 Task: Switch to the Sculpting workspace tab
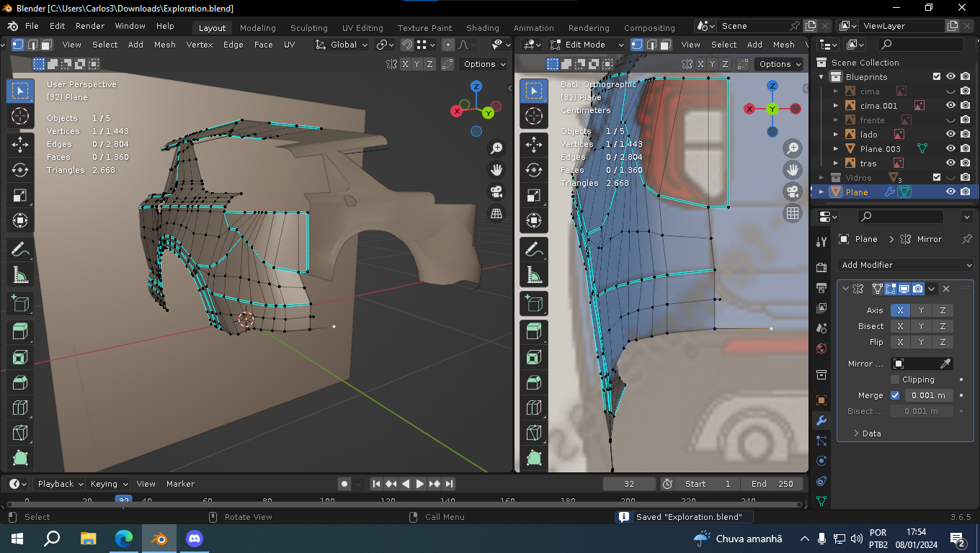click(x=308, y=28)
